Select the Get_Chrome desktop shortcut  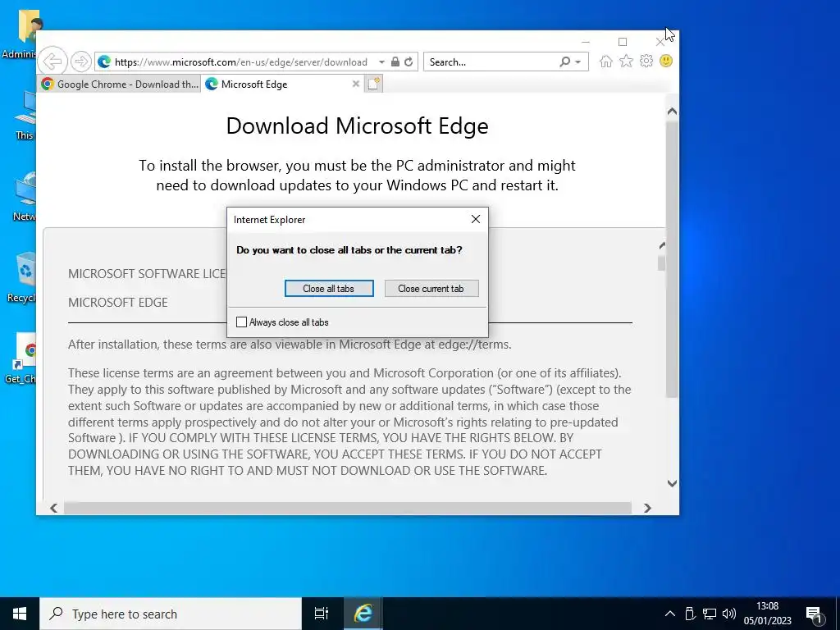pyautogui.click(x=22, y=358)
